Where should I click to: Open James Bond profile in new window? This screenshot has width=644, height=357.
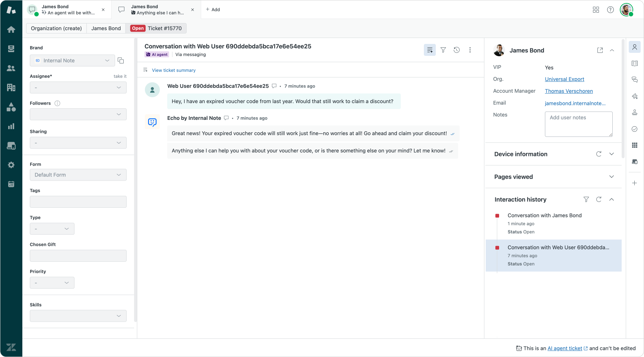click(600, 50)
